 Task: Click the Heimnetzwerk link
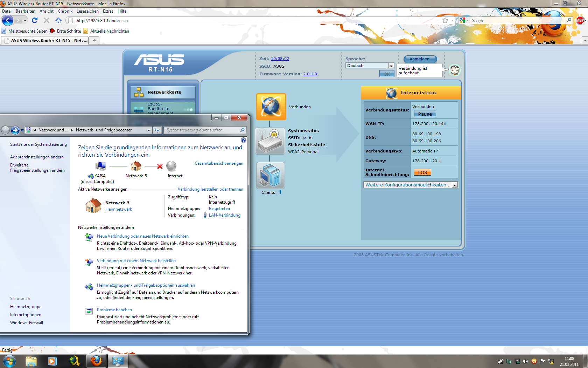pyautogui.click(x=119, y=209)
